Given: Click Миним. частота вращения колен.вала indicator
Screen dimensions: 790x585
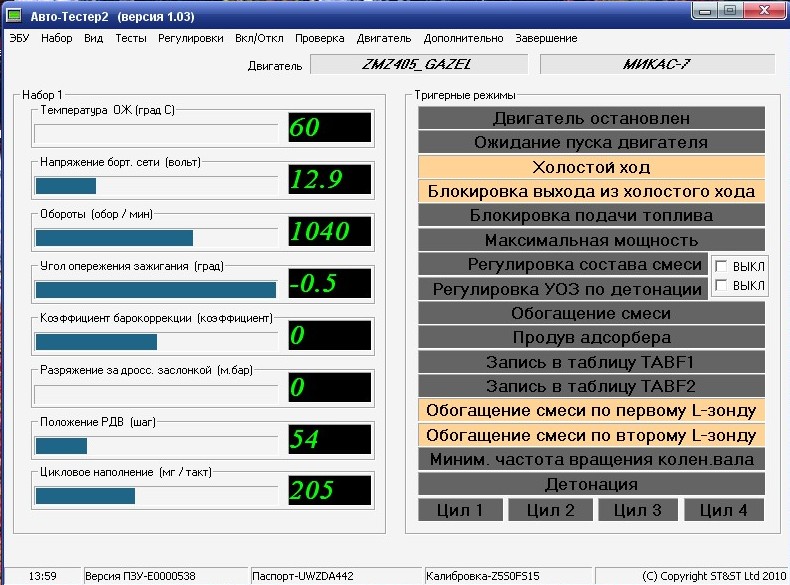Looking at the screenshot, I should (591, 459).
